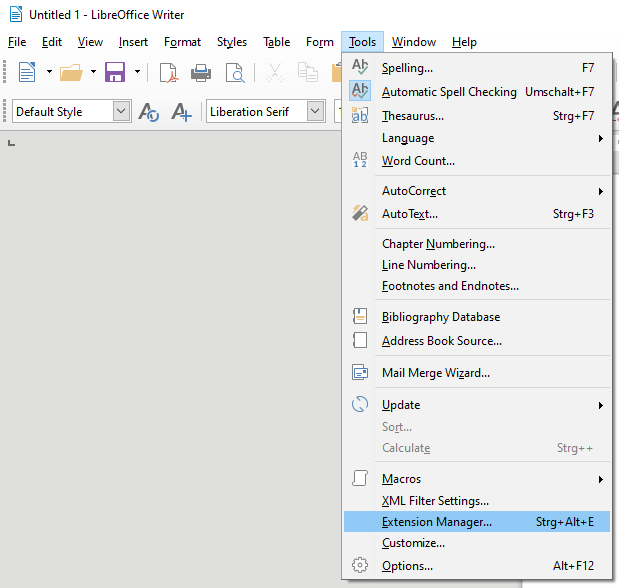Viewport: 619px width, 588px height.
Task: Open the dropdown arrow beside the Save icon
Action: 136,72
